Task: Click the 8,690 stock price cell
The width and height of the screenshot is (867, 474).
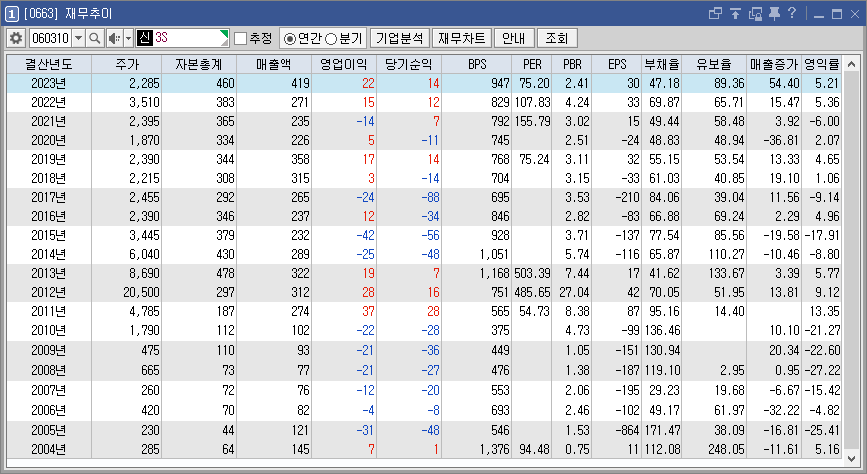Action: pos(145,273)
